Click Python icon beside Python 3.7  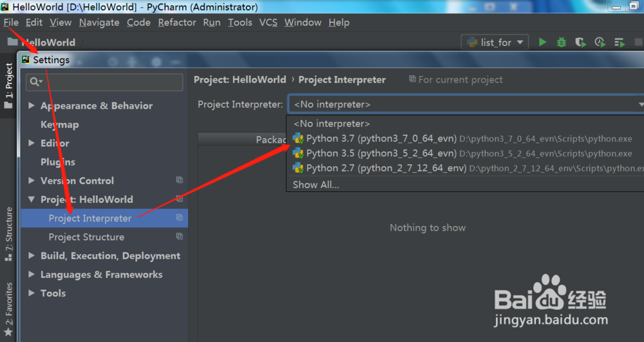[298, 138]
